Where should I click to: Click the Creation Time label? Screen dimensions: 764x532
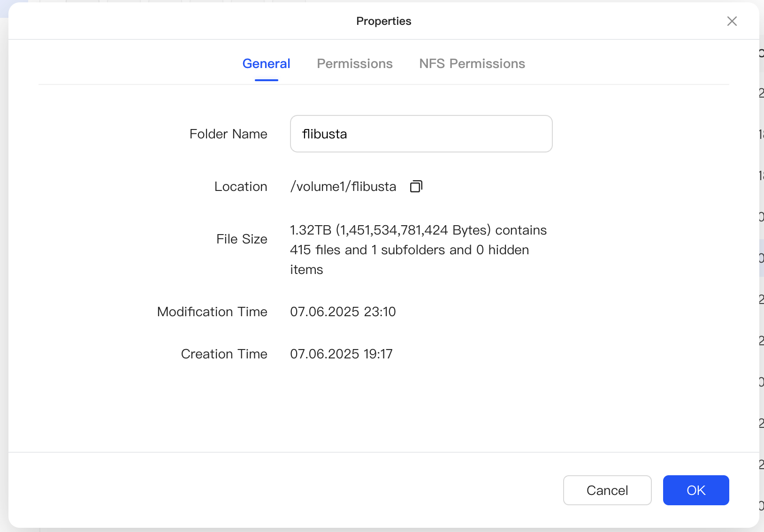coord(224,354)
